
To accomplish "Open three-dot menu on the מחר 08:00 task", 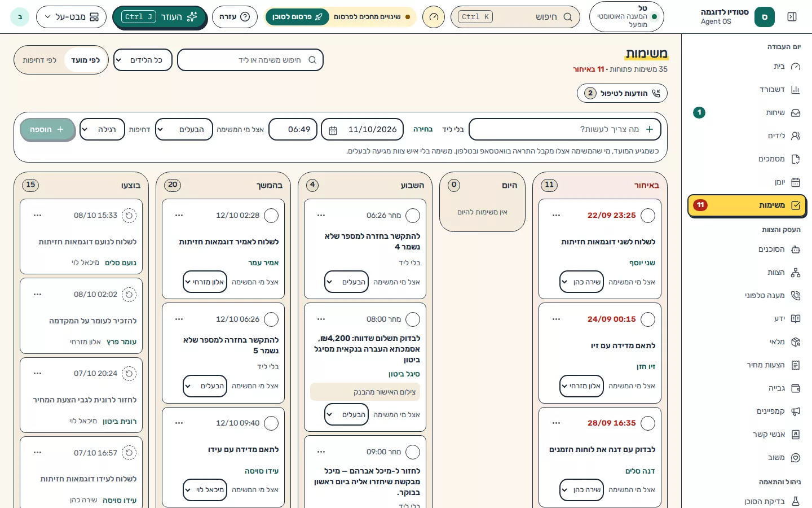I will (321, 319).
